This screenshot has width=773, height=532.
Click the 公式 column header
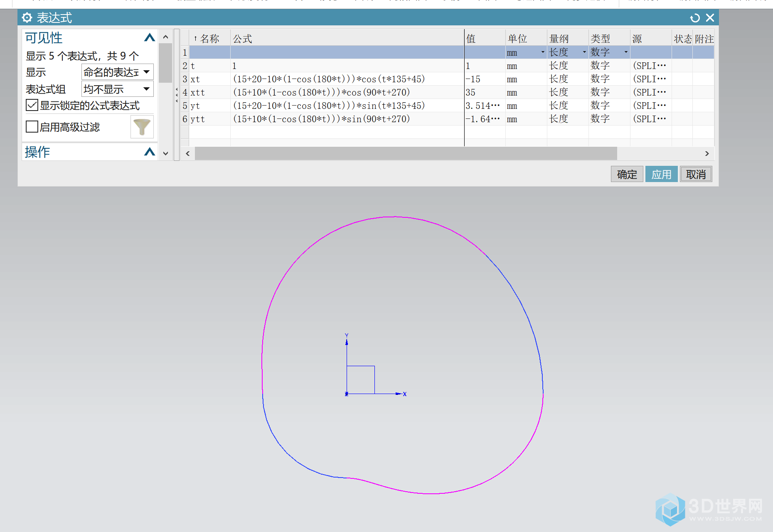click(347, 39)
